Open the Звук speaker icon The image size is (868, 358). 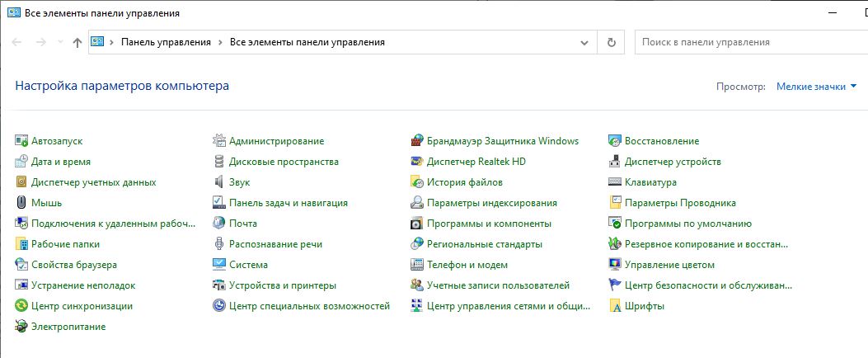click(219, 182)
